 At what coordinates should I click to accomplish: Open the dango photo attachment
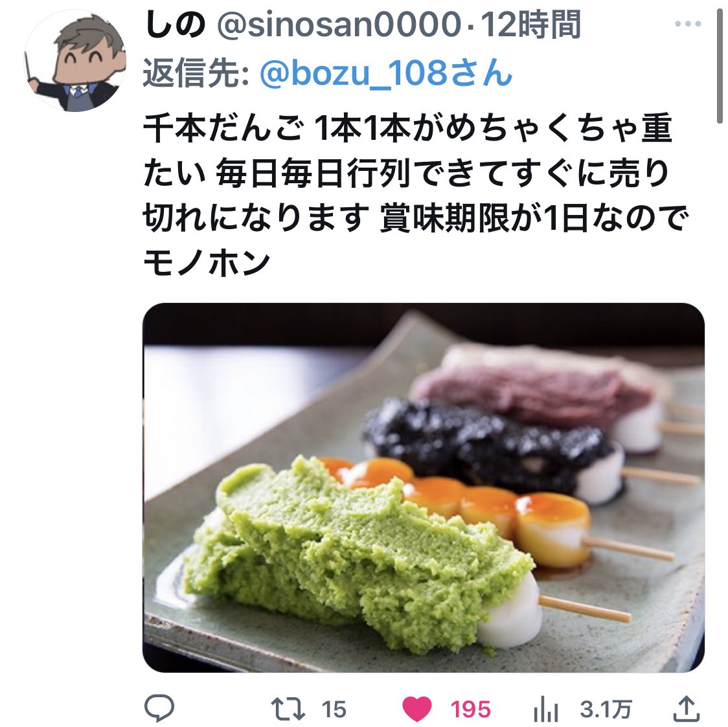(x=424, y=487)
